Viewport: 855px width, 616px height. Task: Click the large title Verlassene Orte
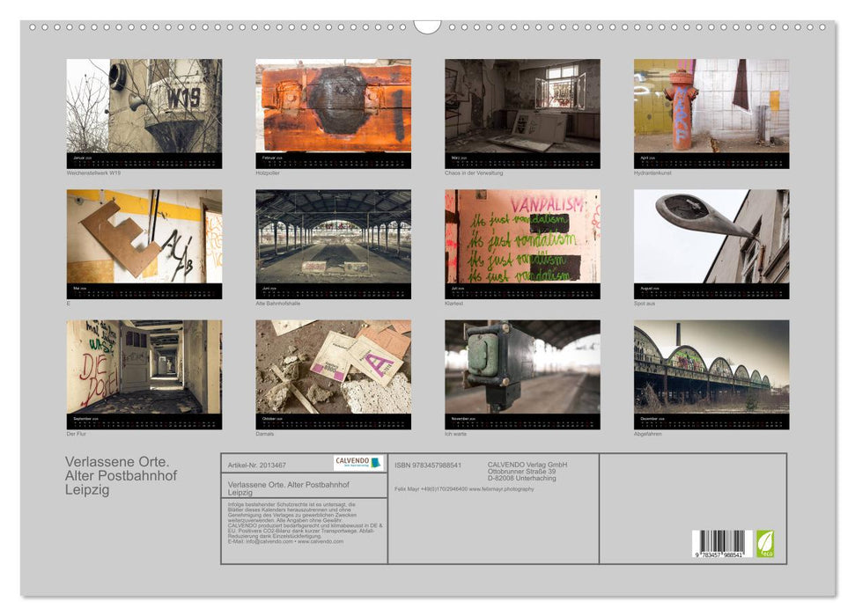tap(117, 461)
